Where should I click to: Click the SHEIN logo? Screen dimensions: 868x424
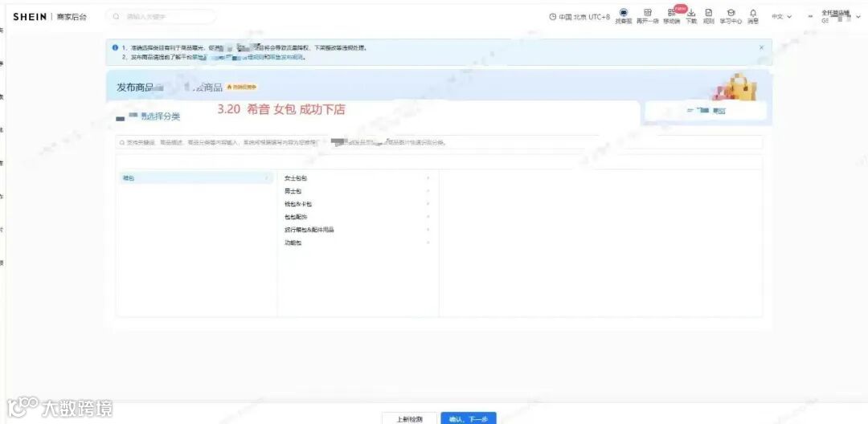(x=30, y=17)
